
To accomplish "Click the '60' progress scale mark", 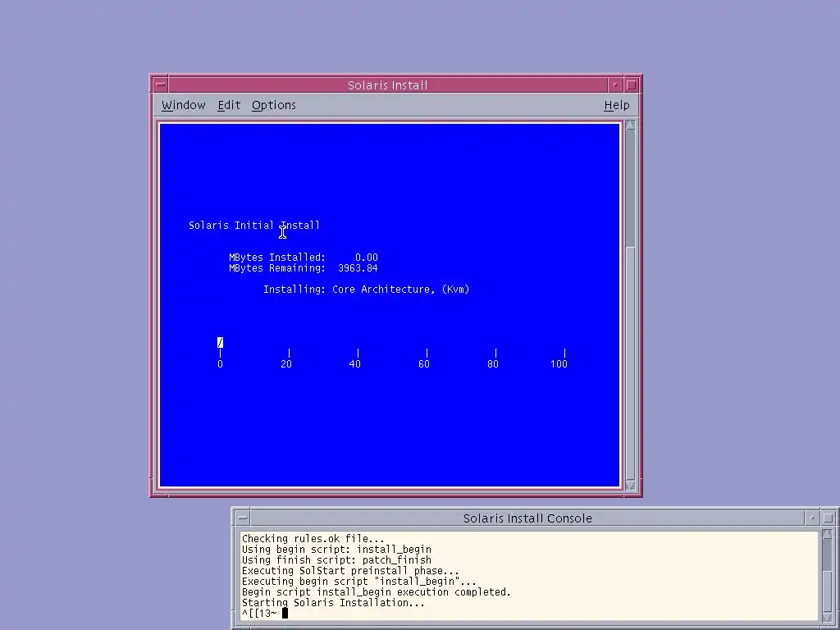I will (x=424, y=363).
